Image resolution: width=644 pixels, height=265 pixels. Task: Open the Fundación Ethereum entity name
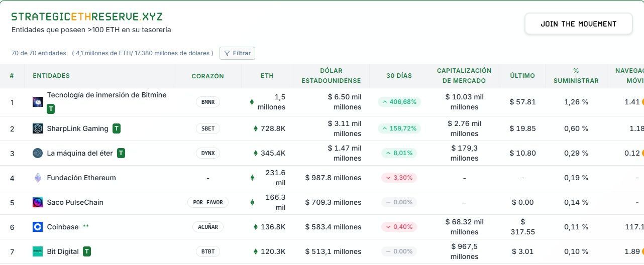(81, 178)
